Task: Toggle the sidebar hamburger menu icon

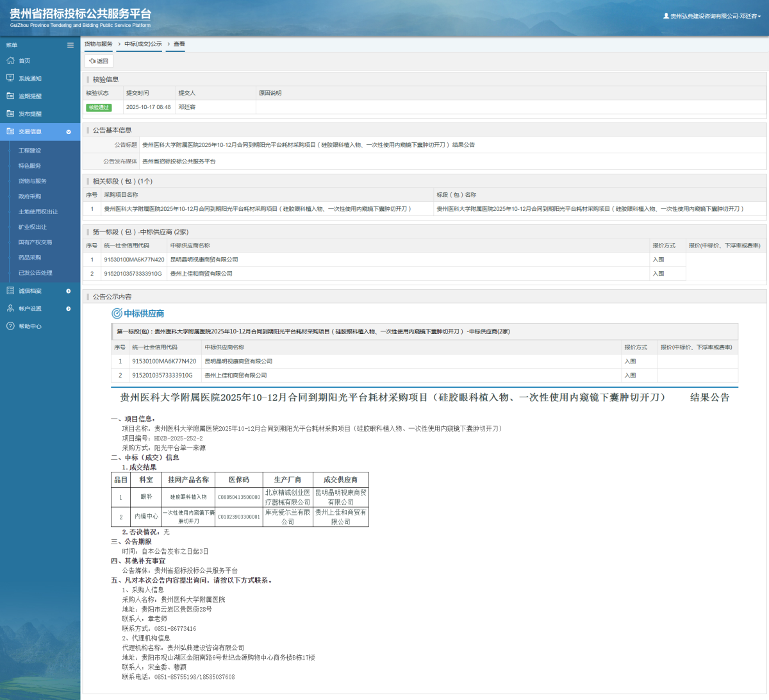Action: [x=70, y=46]
